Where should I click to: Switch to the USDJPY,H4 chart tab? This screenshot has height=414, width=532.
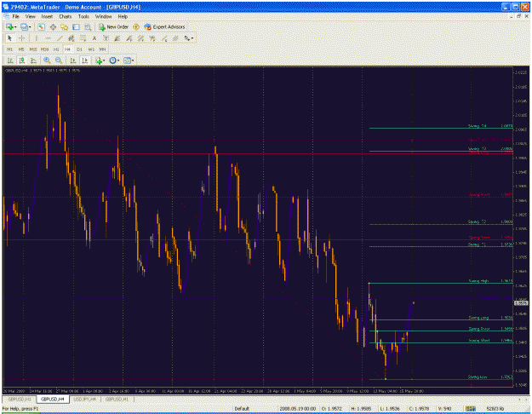click(85, 400)
